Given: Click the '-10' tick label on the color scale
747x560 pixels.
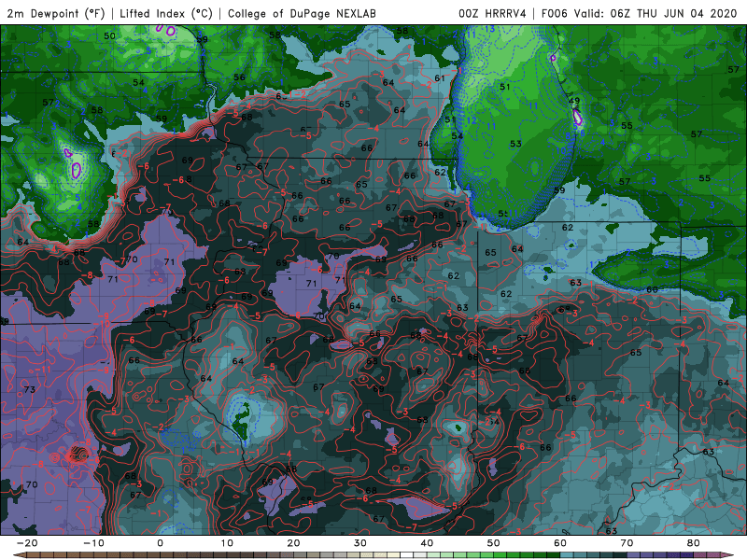Looking at the screenshot, I should point(93,543).
